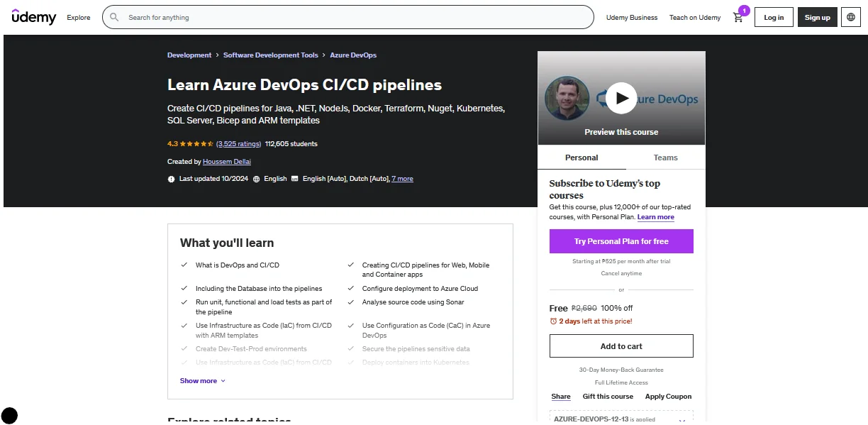Click the Preview this course label

621,132
